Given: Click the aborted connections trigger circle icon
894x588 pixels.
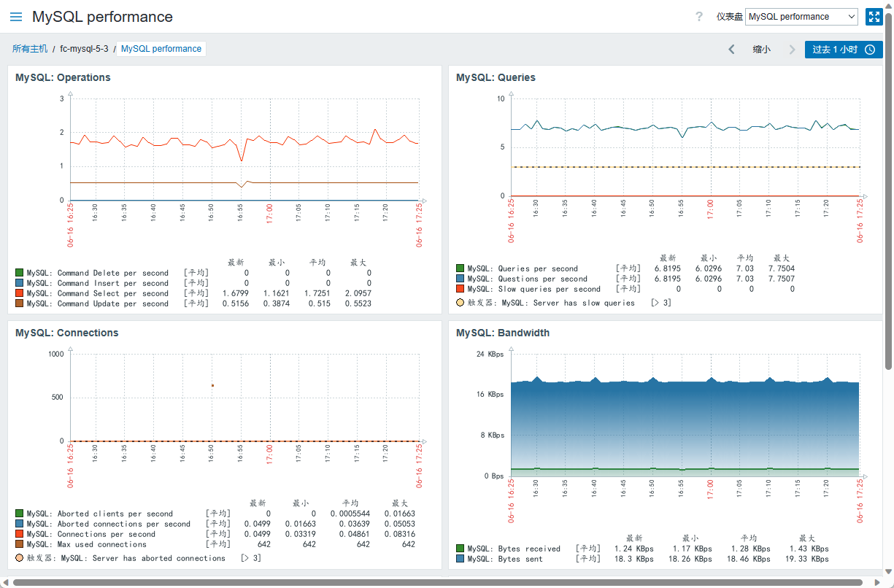Looking at the screenshot, I should click(x=19, y=557).
